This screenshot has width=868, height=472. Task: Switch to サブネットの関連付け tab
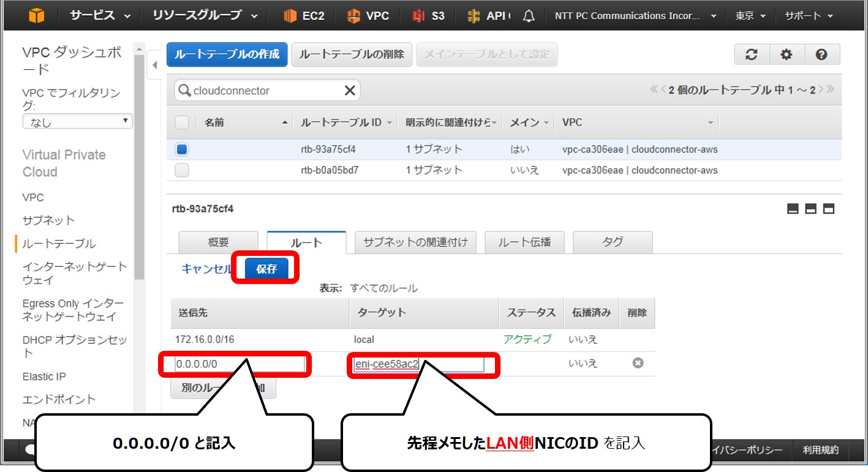point(415,242)
